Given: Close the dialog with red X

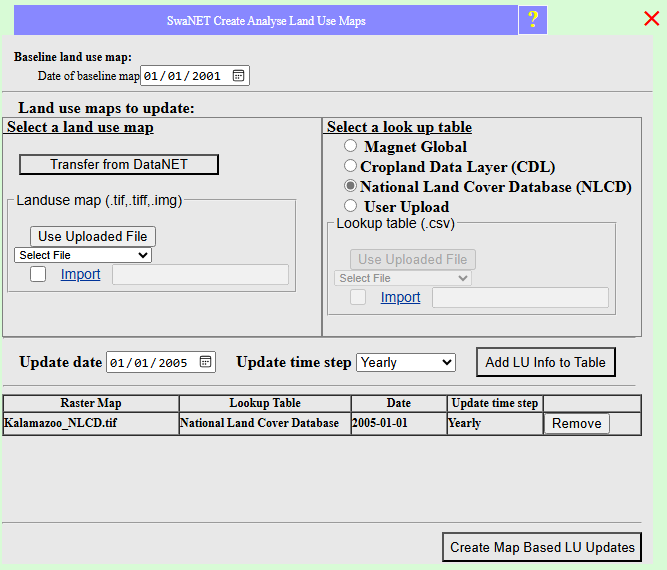Looking at the screenshot, I should pyautogui.click(x=651, y=19).
